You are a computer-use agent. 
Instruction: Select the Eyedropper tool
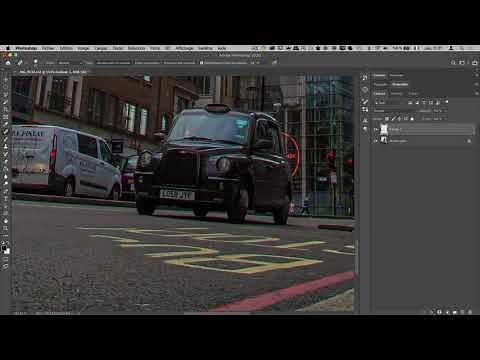pos(6,124)
